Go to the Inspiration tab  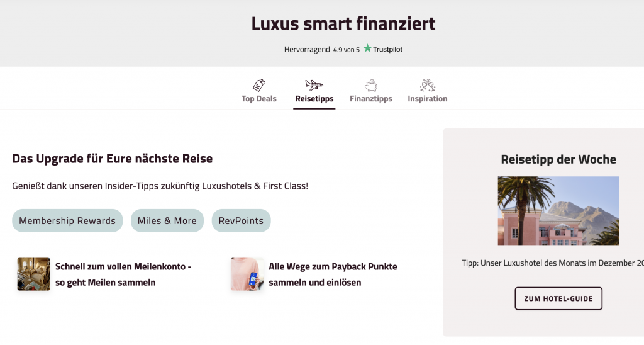(428, 99)
